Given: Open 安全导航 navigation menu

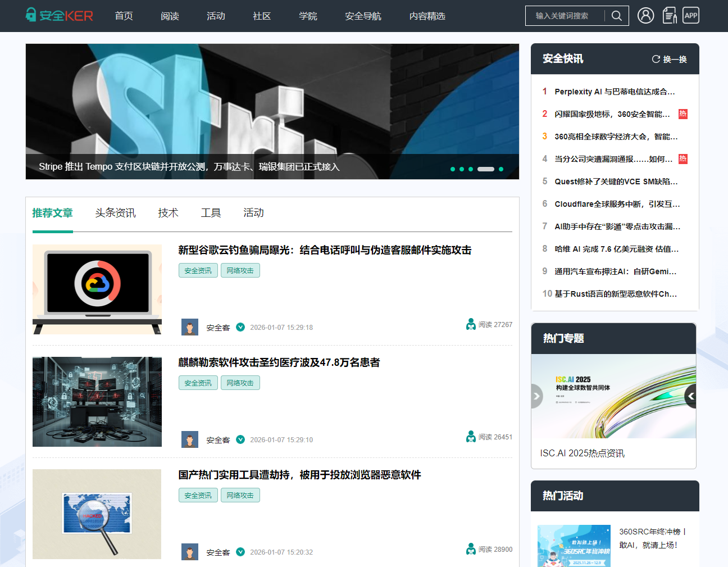Looking at the screenshot, I should [x=363, y=16].
